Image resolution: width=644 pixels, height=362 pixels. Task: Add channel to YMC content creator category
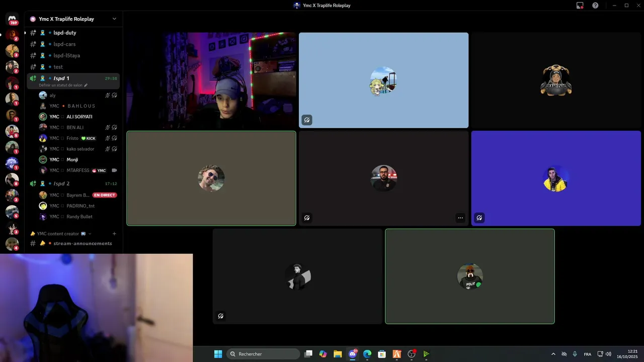114,234
